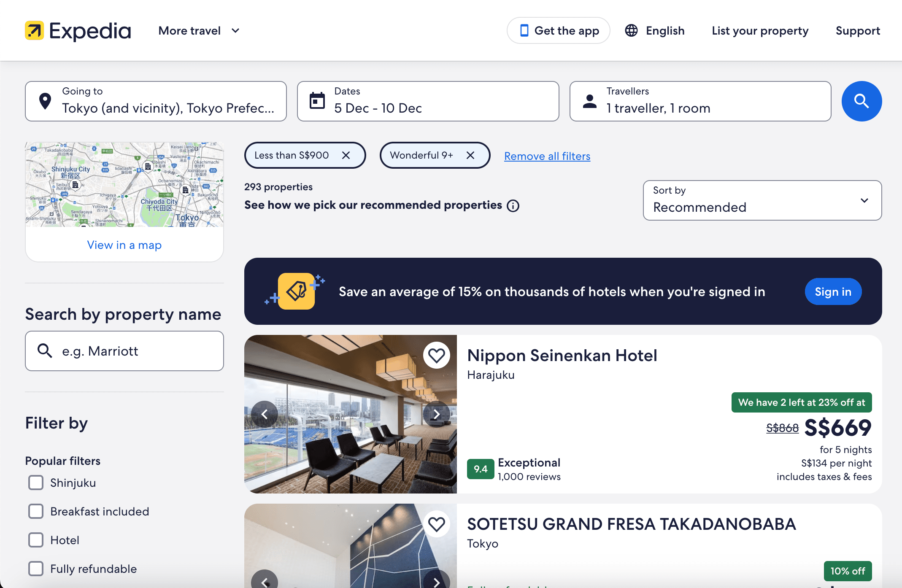Save SOTETSU GRAND FRESA TAKADANOBABA with heart
902x588 pixels.
point(436,524)
